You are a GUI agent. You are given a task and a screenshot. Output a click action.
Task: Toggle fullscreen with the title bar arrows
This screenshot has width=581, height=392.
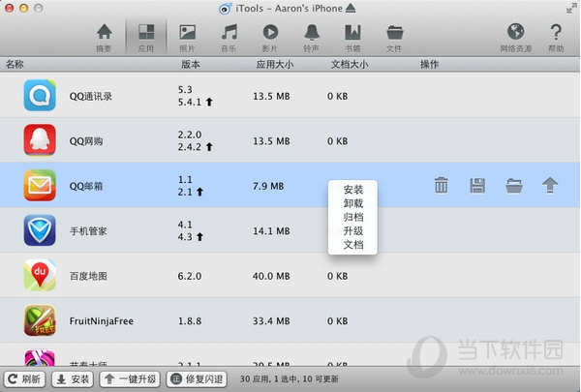point(571,8)
